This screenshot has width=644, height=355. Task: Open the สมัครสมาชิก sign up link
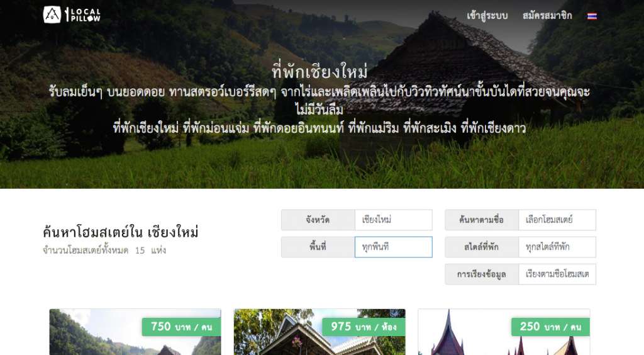[x=547, y=16]
